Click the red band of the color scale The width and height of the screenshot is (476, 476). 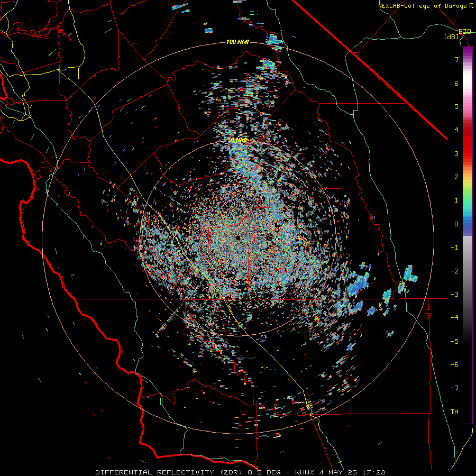[x=467, y=143]
